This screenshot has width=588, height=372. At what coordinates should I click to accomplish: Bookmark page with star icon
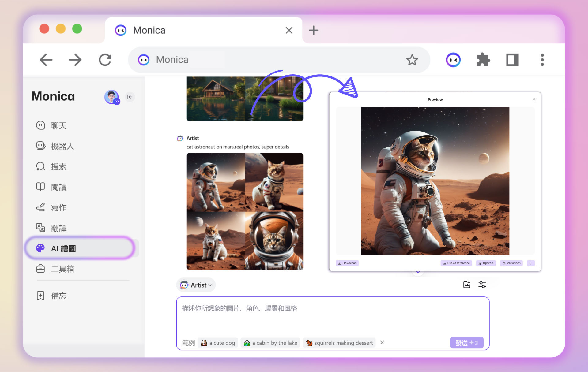412,60
